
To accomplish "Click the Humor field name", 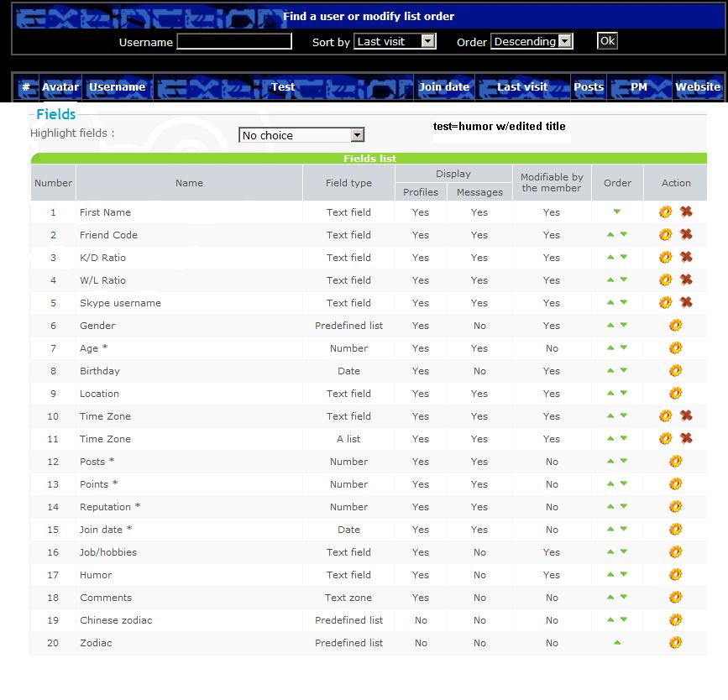I will point(96,575).
